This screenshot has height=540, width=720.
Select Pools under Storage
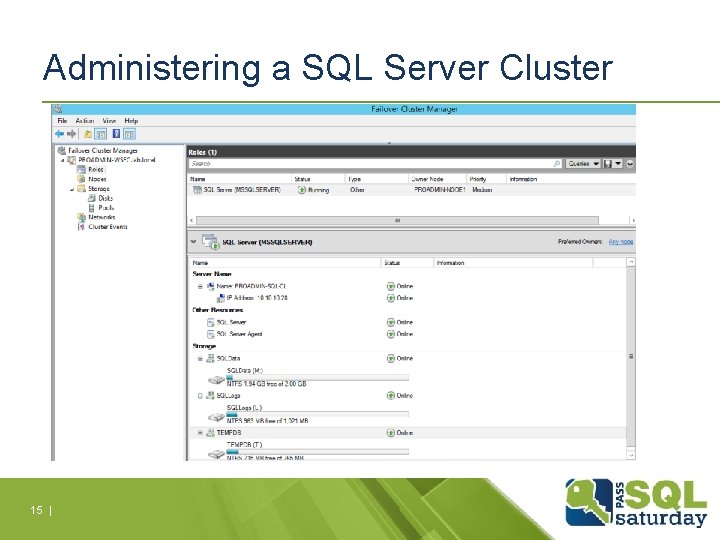106,208
